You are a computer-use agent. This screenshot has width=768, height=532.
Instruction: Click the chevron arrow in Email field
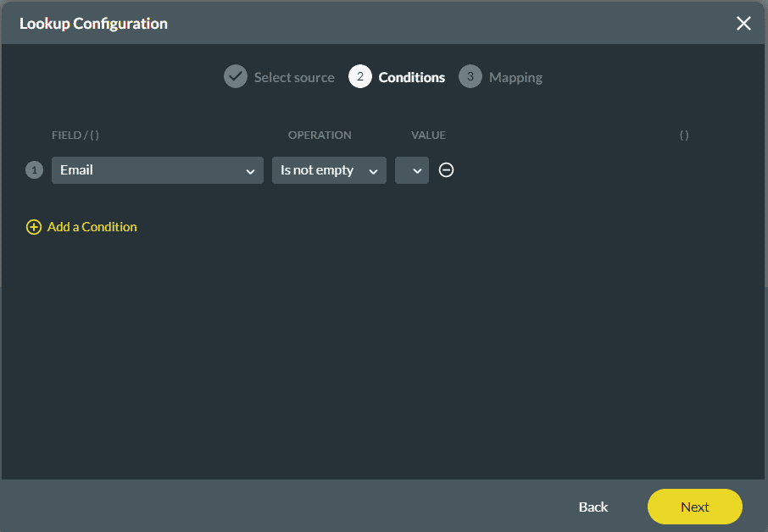pos(250,171)
